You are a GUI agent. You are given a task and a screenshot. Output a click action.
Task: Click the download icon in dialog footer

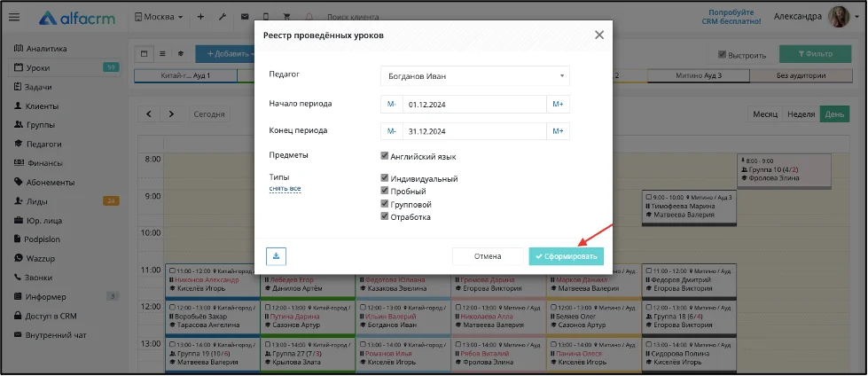pyautogui.click(x=276, y=256)
